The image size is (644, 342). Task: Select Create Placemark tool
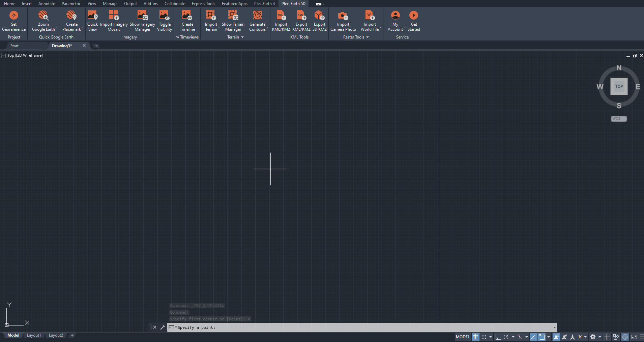point(72,21)
